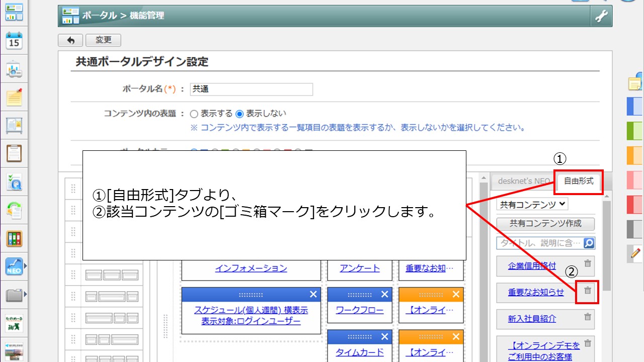Click the 変更 button
This screenshot has width=644, height=362.
(103, 40)
